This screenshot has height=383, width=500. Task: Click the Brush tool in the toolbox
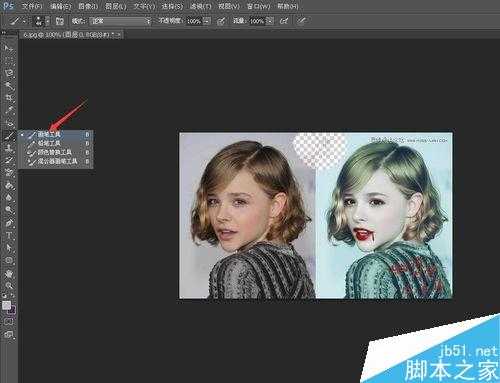pos(9,135)
